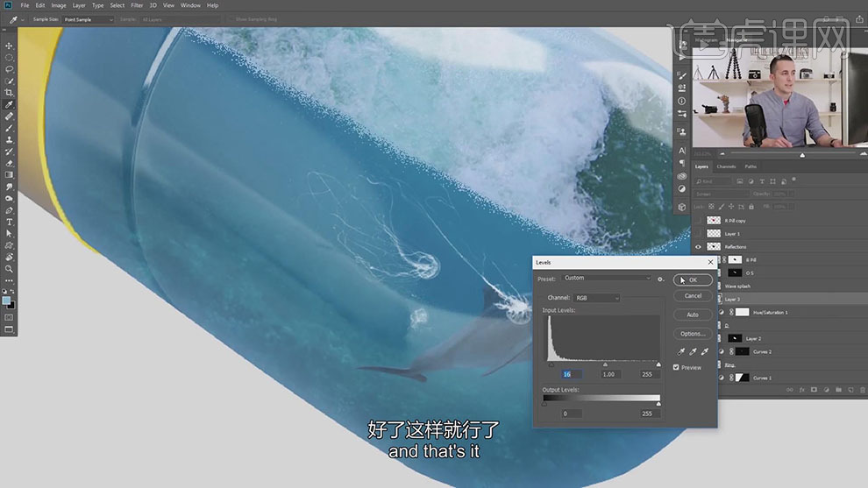Open the Filter menu

137,5
